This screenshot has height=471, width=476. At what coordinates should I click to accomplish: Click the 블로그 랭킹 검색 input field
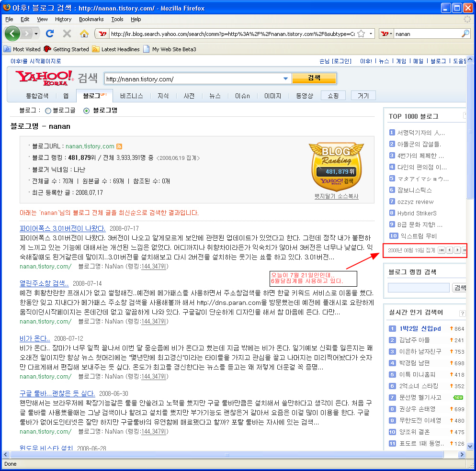[x=419, y=287]
